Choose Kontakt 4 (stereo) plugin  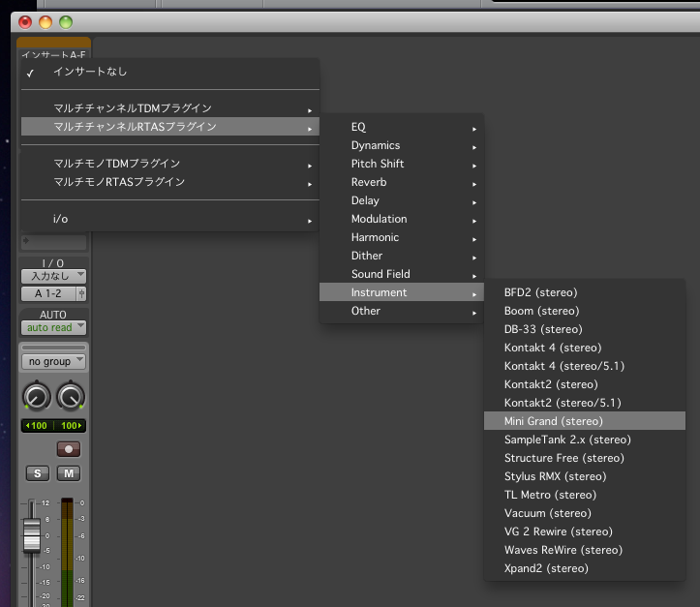point(585,348)
